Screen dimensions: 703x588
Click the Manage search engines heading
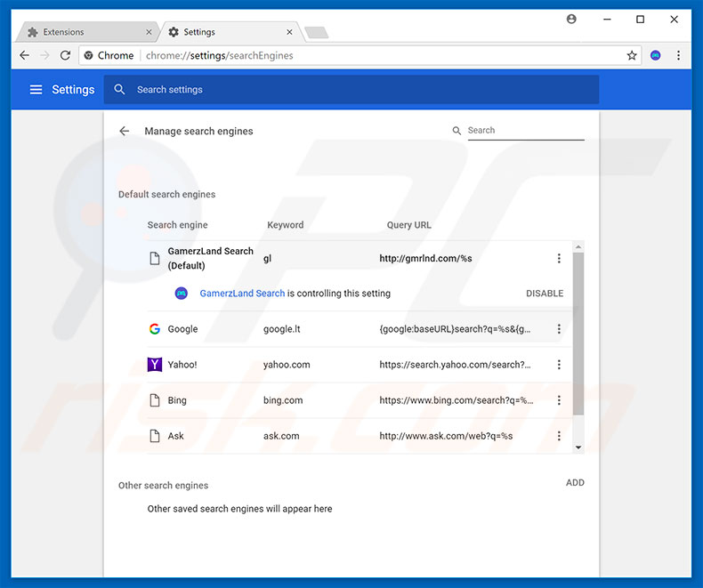click(x=198, y=131)
